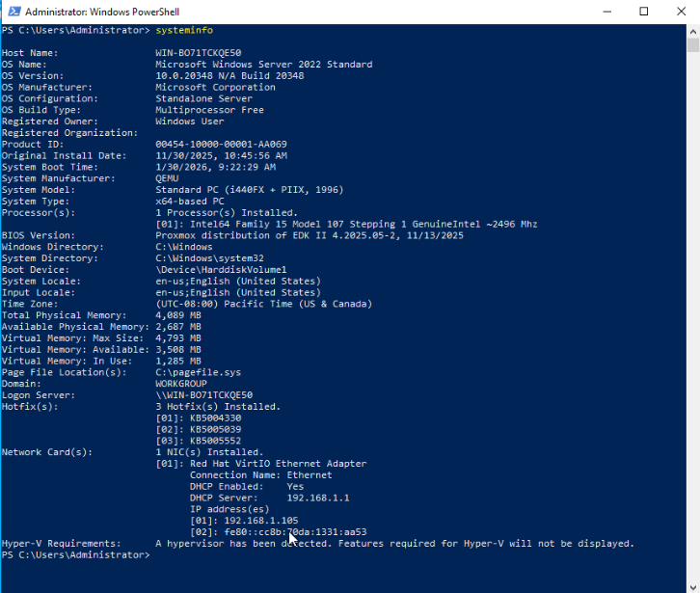Click available physical memory '2,687 MB'
700x593 pixels.
[178, 327]
